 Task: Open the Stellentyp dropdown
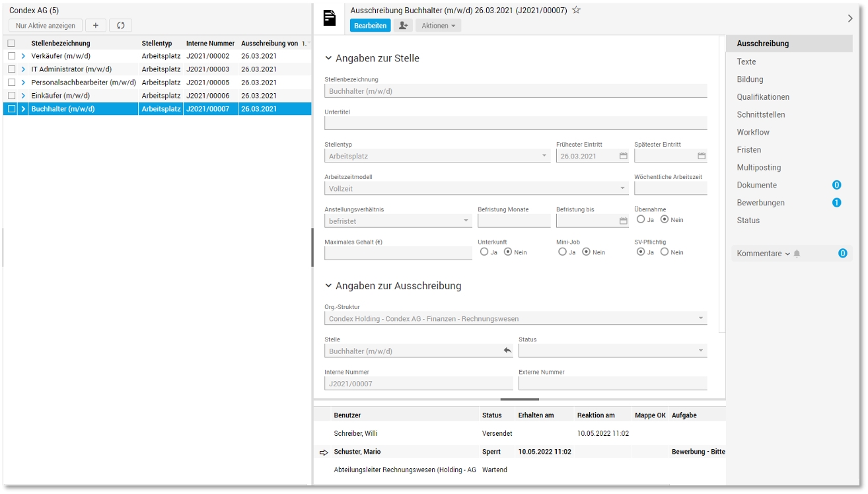click(544, 157)
